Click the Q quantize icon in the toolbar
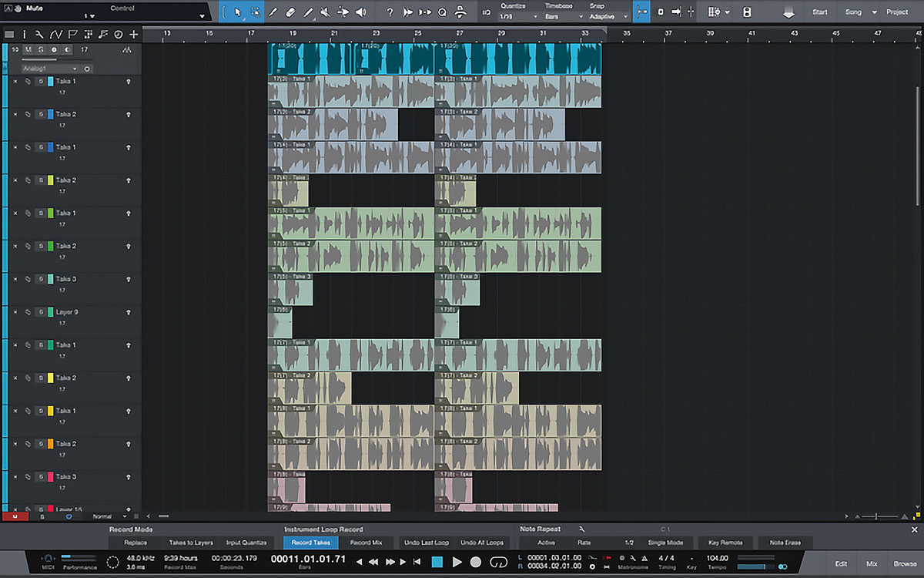 click(443, 12)
